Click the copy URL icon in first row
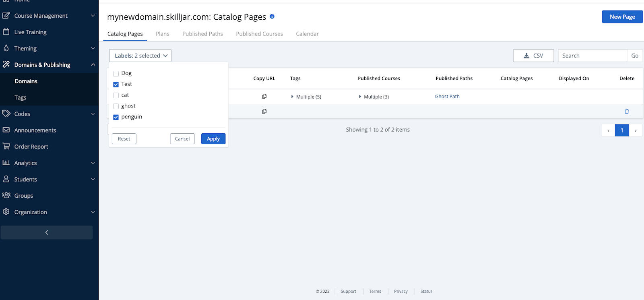This screenshot has height=300, width=644. click(264, 97)
